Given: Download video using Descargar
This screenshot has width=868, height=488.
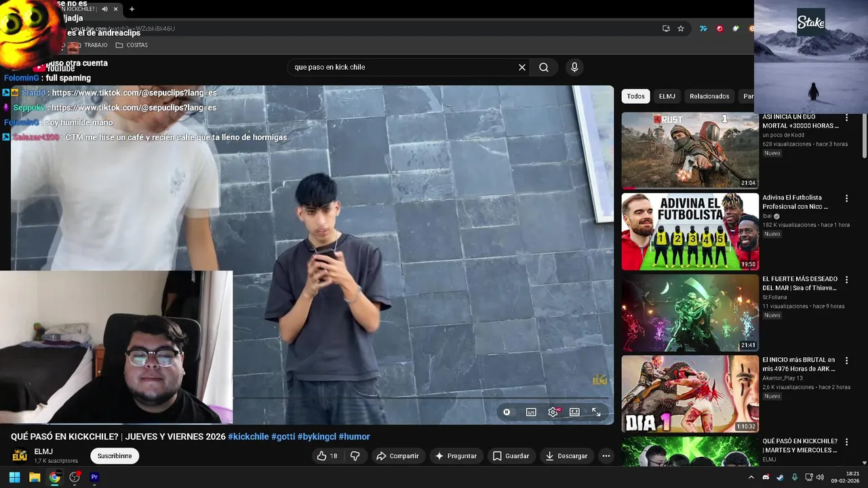Looking at the screenshot, I should click(566, 456).
